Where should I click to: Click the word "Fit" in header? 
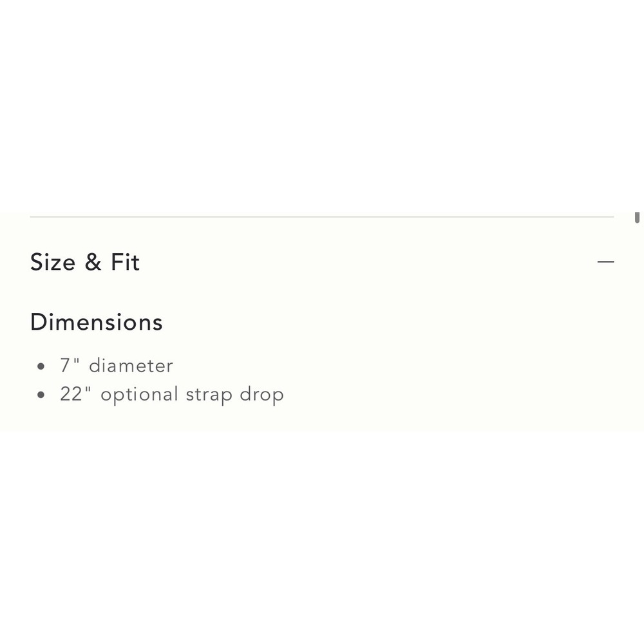point(126,261)
